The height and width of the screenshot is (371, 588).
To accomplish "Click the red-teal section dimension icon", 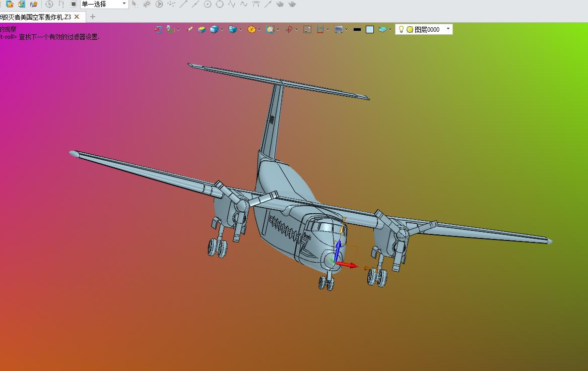I will [320, 29].
